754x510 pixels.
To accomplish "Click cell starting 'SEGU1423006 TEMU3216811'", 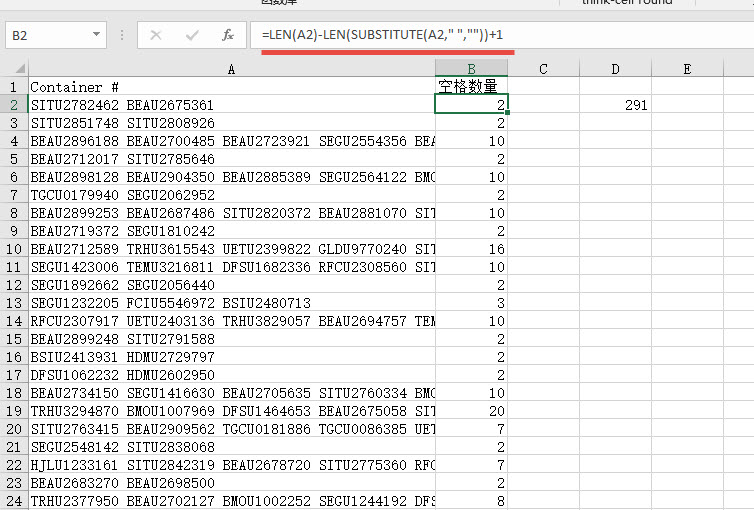I will (x=232, y=267).
